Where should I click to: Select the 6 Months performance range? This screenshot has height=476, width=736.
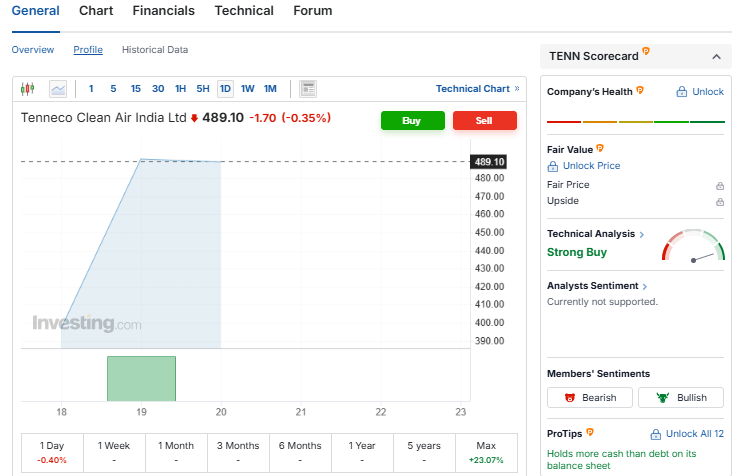click(x=300, y=453)
